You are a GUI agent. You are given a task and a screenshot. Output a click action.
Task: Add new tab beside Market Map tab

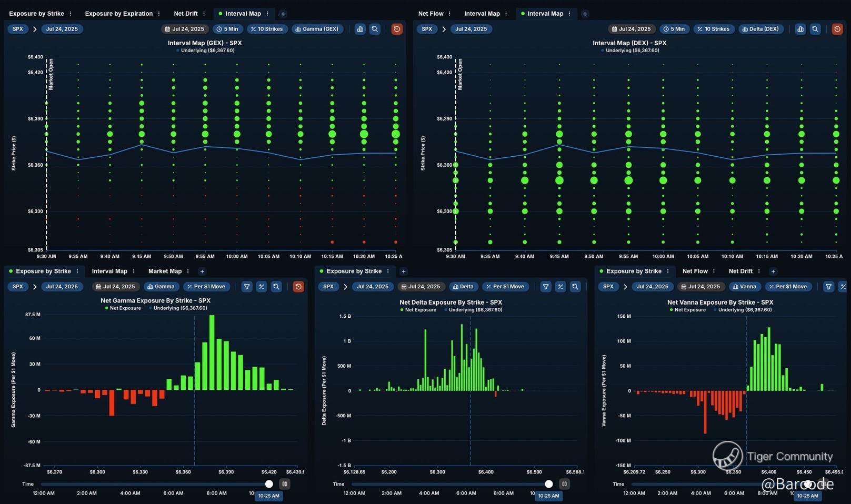[202, 271]
